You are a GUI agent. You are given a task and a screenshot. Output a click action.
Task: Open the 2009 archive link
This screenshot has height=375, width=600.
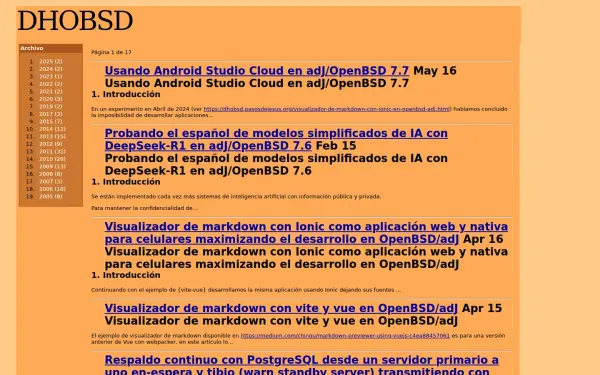click(52, 166)
